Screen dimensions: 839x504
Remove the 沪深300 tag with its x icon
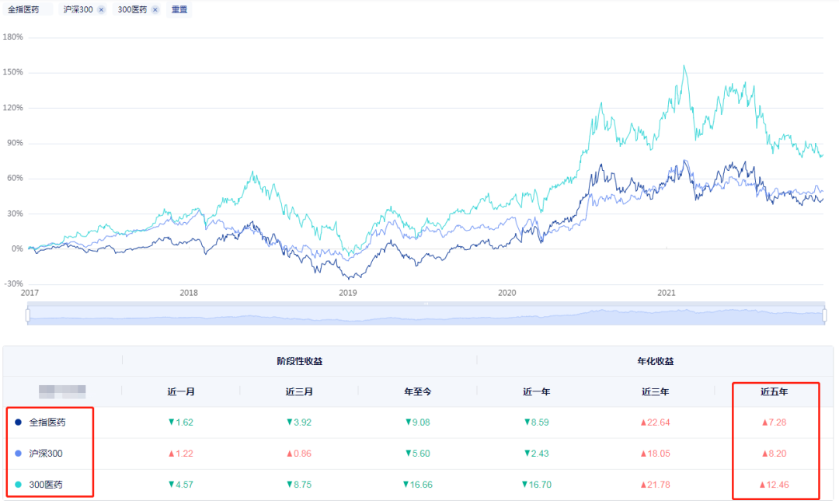[101, 9]
